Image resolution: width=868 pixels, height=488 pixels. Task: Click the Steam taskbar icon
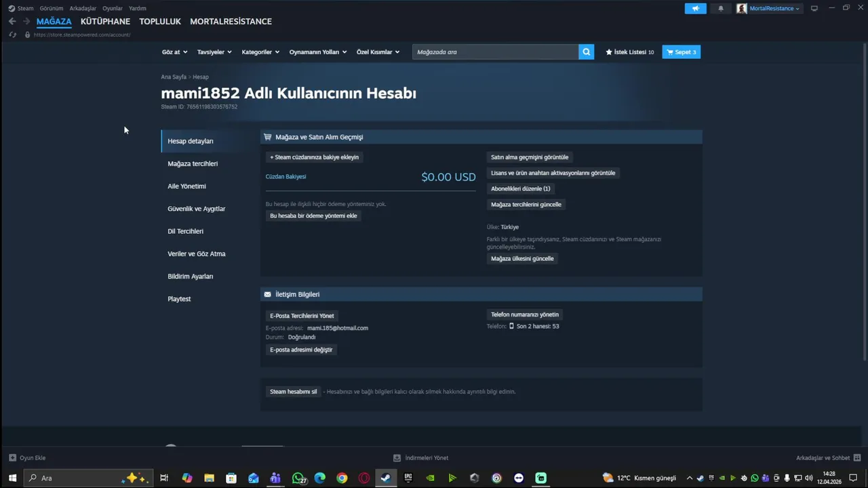(385, 478)
